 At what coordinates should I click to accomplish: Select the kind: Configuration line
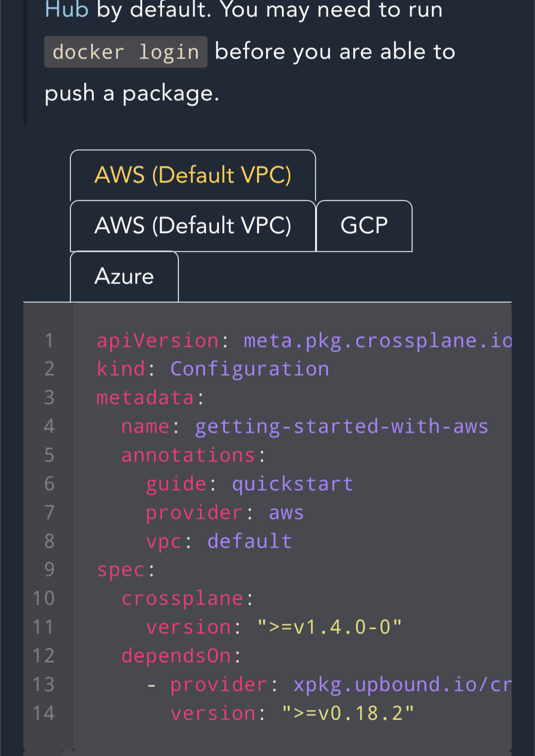212,368
